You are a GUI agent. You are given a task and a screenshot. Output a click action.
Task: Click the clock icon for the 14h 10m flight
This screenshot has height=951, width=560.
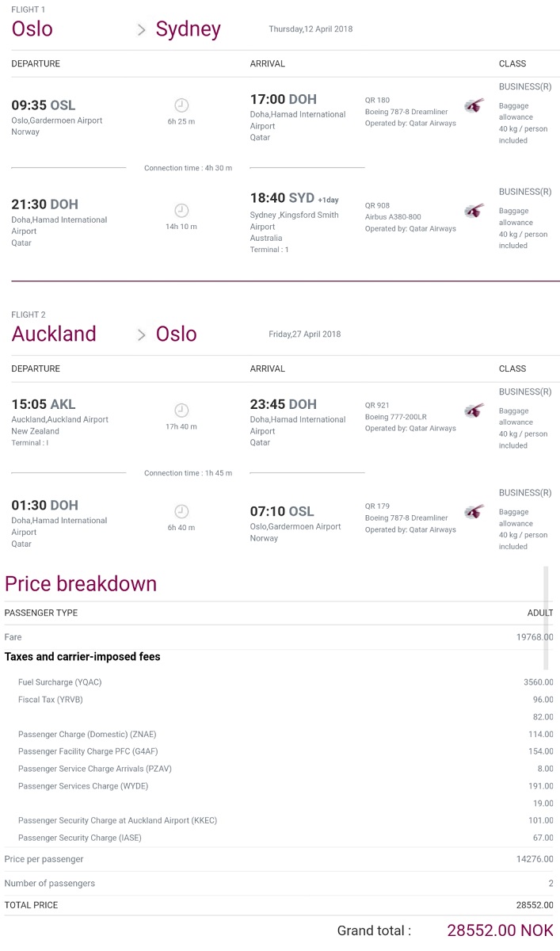[x=181, y=211]
